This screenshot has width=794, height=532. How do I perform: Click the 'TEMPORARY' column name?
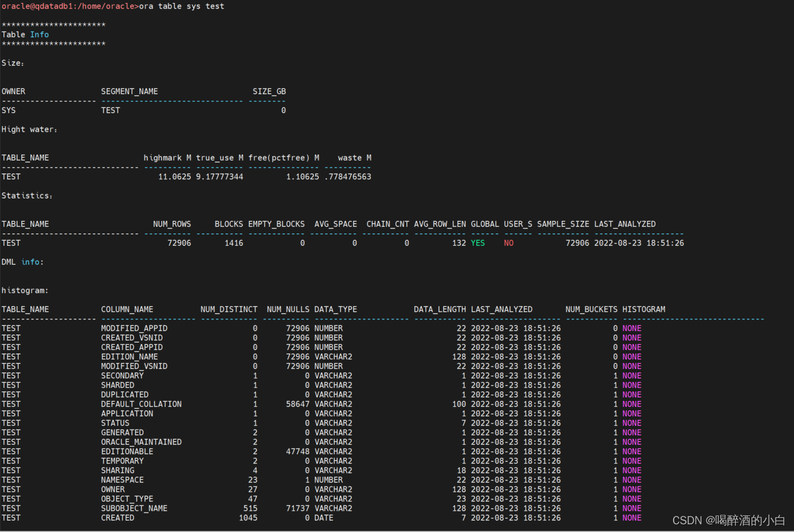(122, 461)
